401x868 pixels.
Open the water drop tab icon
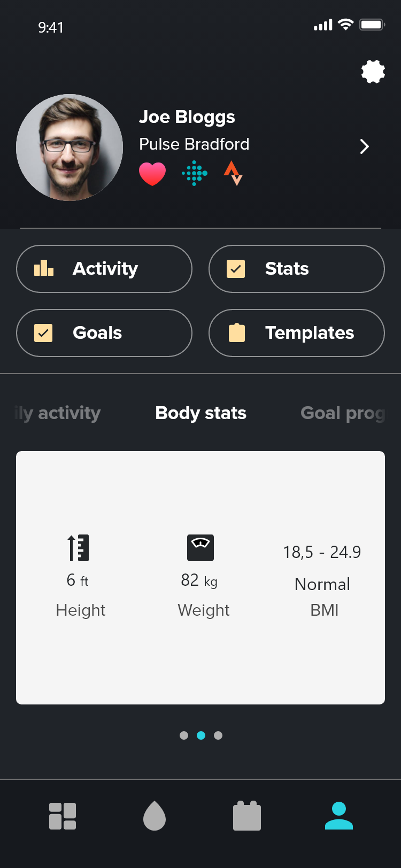(155, 816)
